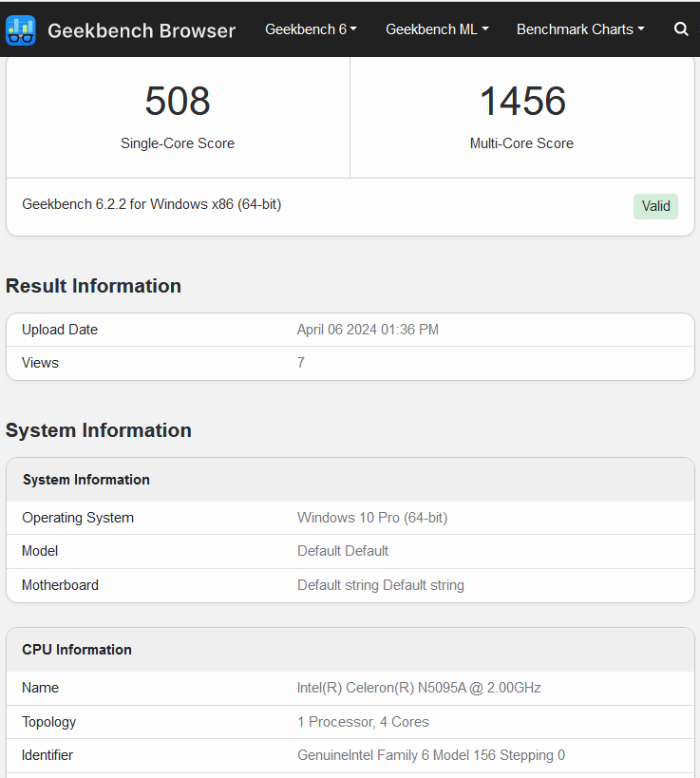Screen dimensions: 700x778
Task: Select the 1 Processor, 4 Cores value
Action: coord(363,722)
